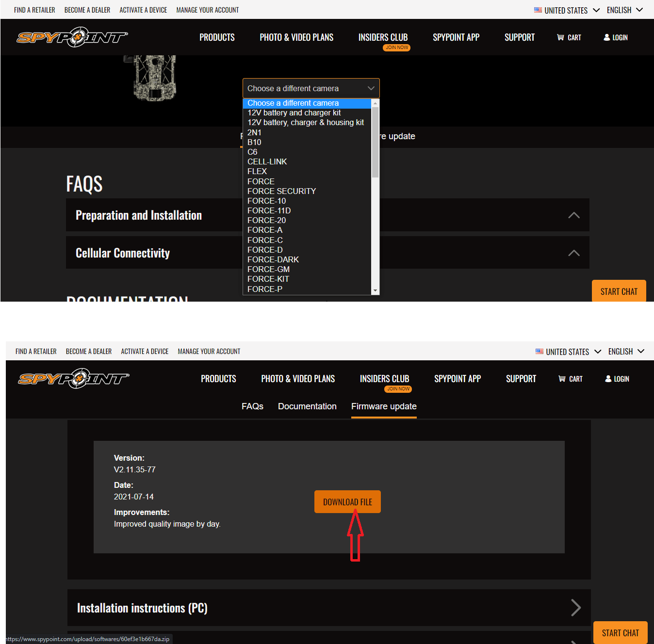
Task: Pick FORCE-P from the camera list
Action: point(307,289)
